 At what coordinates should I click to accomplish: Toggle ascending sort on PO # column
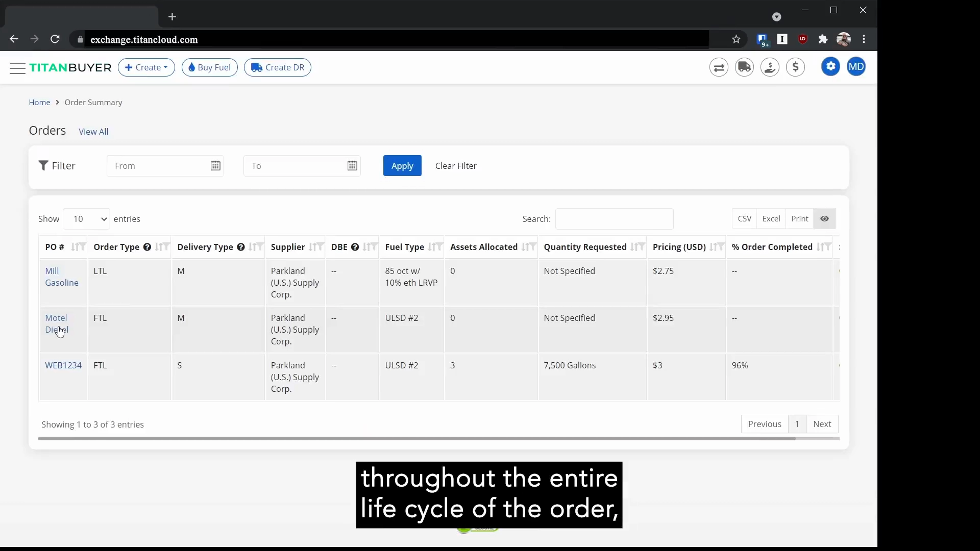tap(78, 247)
